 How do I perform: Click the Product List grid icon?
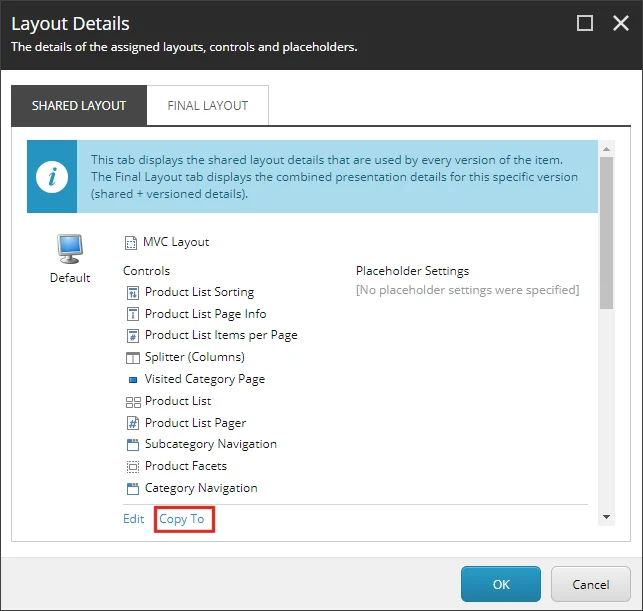[x=133, y=402]
